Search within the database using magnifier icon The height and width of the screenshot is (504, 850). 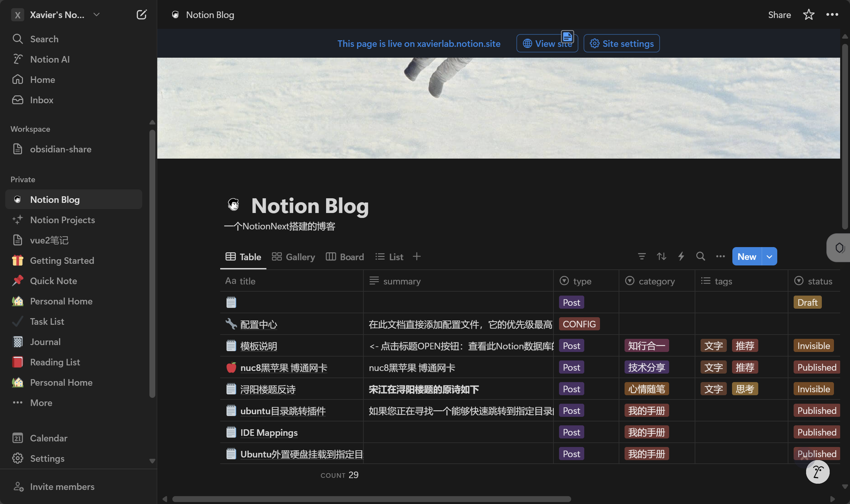(700, 256)
